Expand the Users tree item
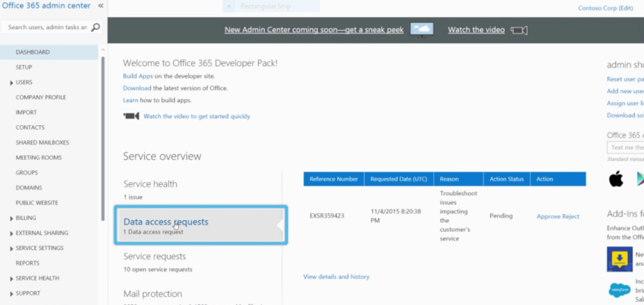Image resolution: width=644 pixels, height=305 pixels. coord(11,83)
